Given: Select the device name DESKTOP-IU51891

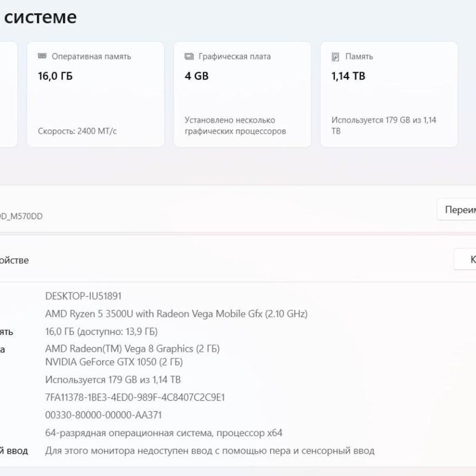Looking at the screenshot, I should pyautogui.click(x=83, y=296).
